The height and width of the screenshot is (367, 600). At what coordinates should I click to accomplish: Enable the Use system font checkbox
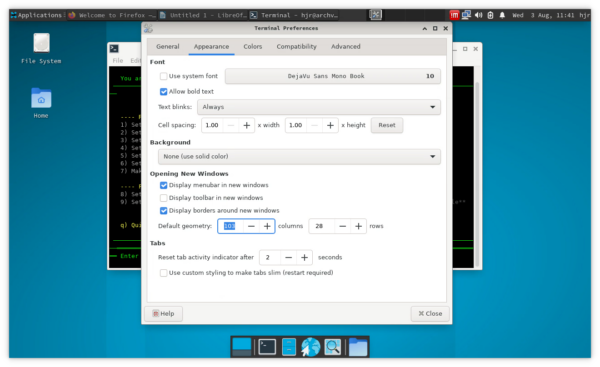tap(163, 76)
